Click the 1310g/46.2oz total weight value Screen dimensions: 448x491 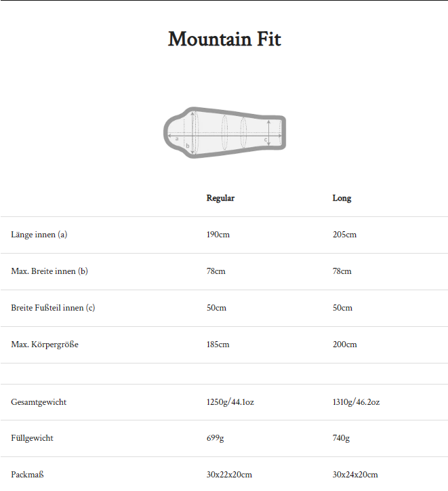pos(356,402)
